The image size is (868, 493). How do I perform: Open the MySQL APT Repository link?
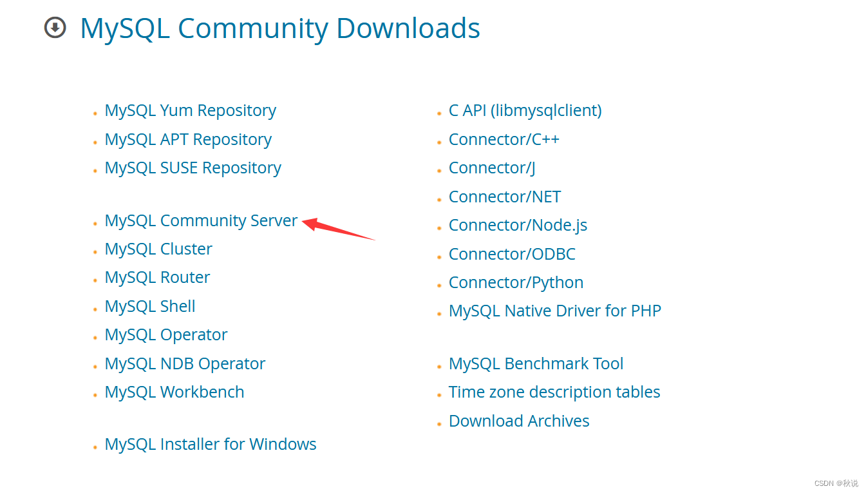point(188,139)
